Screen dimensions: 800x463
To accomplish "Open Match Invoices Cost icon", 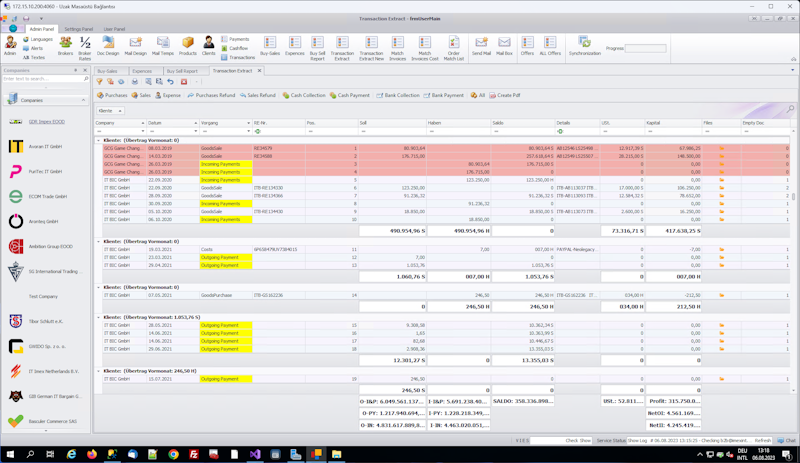I will tap(424, 48).
